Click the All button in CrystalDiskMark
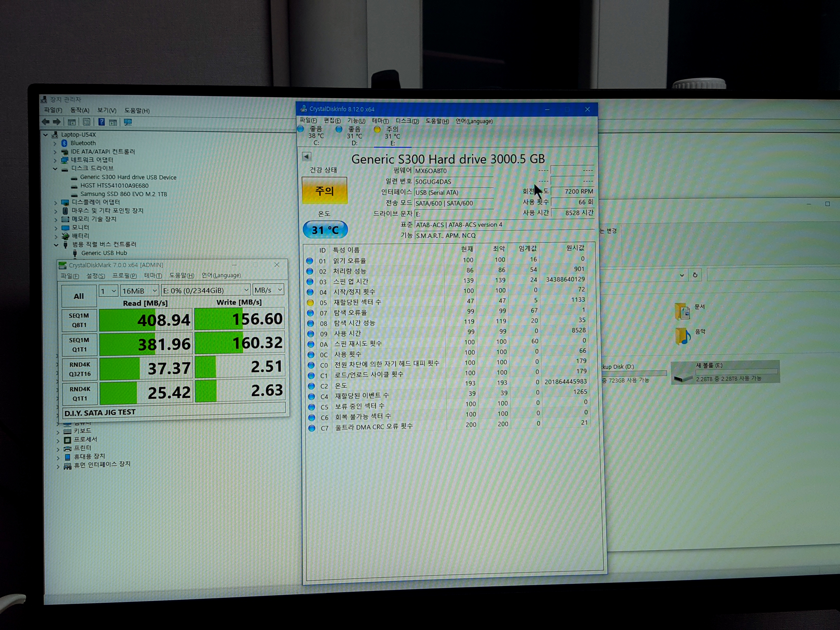840x630 pixels. (x=79, y=296)
